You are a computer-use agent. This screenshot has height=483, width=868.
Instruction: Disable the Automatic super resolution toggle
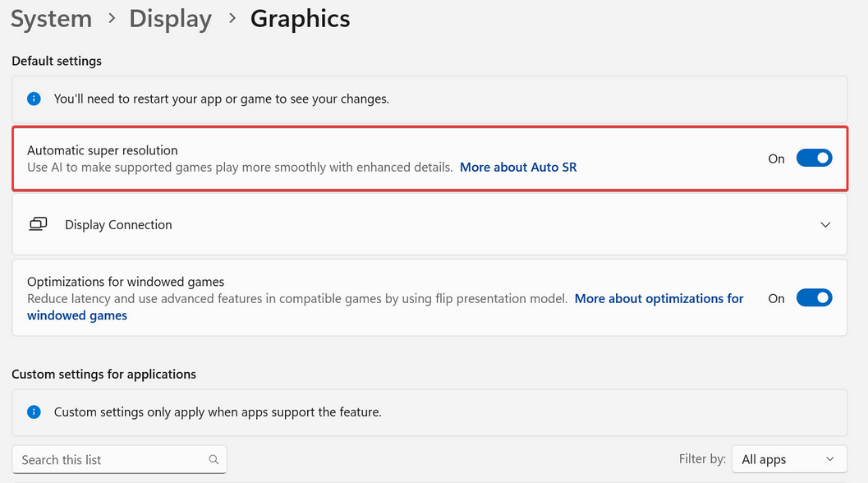[x=814, y=159]
